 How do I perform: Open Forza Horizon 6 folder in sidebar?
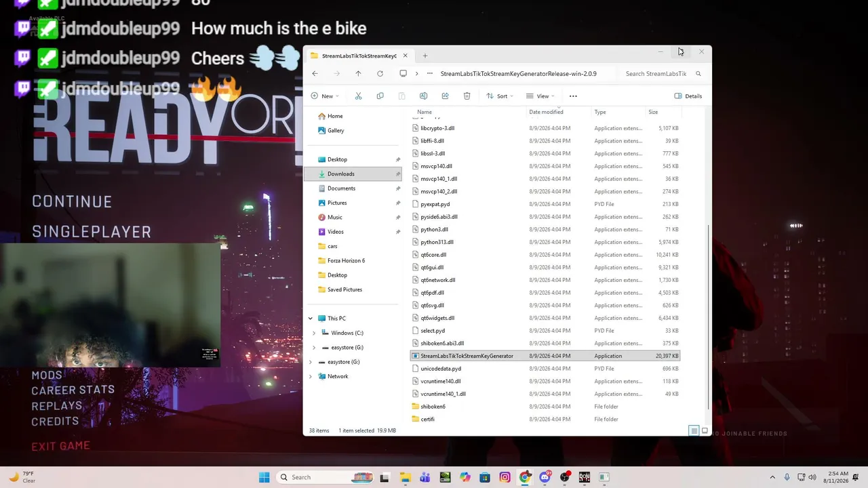346,261
